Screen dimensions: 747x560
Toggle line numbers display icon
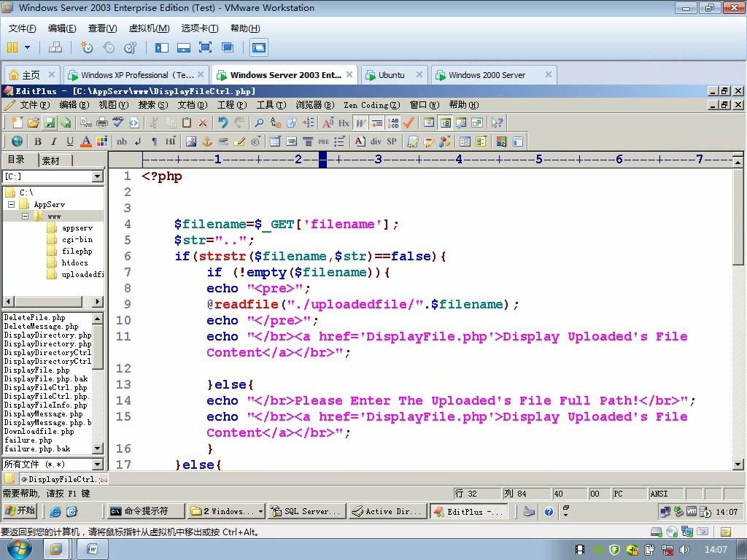393,122
